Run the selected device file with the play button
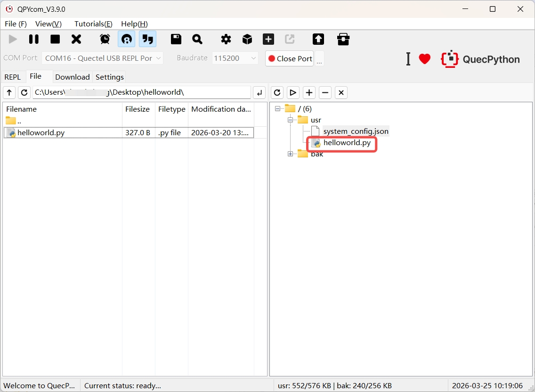Viewport: 535px width, 392px height. tap(293, 92)
